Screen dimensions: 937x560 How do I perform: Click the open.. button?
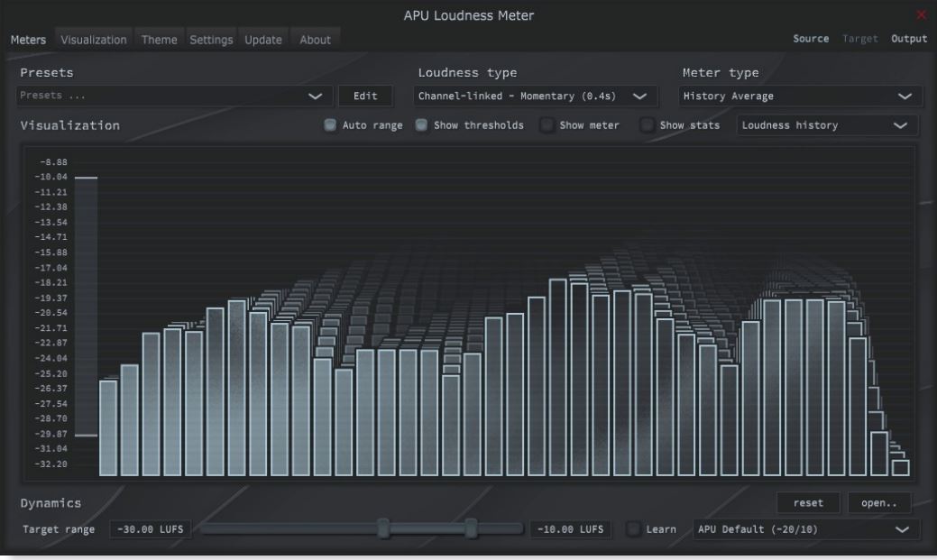[879, 502]
